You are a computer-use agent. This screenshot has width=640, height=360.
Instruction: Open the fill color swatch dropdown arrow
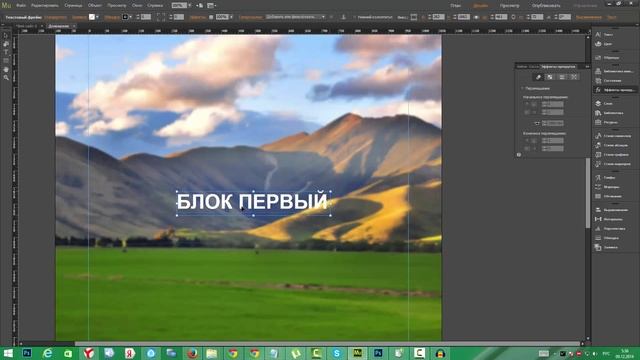97,17
